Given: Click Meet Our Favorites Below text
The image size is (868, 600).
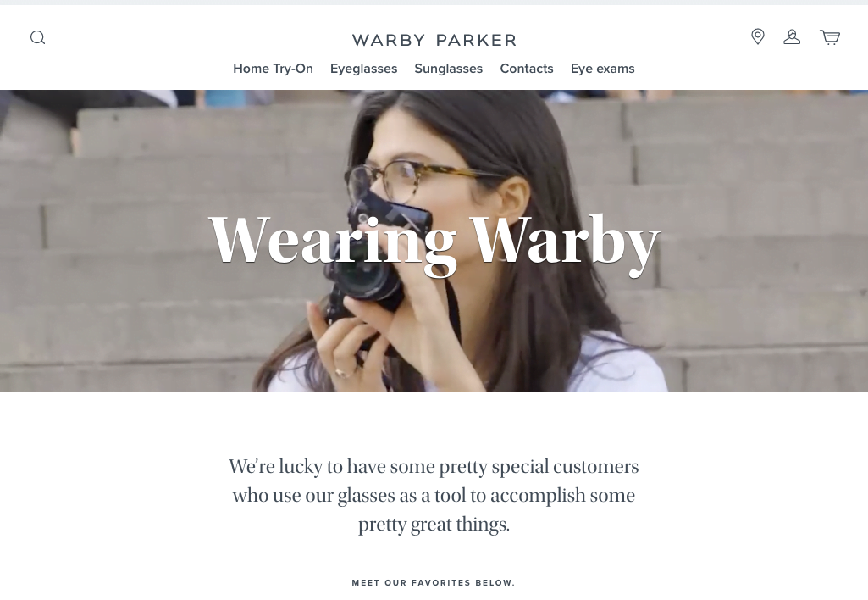Looking at the screenshot, I should point(434,582).
